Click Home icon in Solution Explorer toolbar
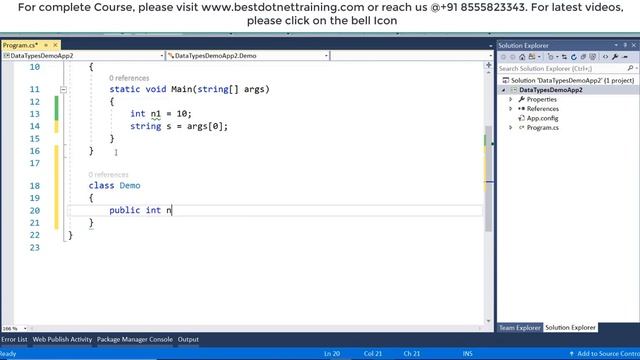640x360 pixels. [x=522, y=57]
